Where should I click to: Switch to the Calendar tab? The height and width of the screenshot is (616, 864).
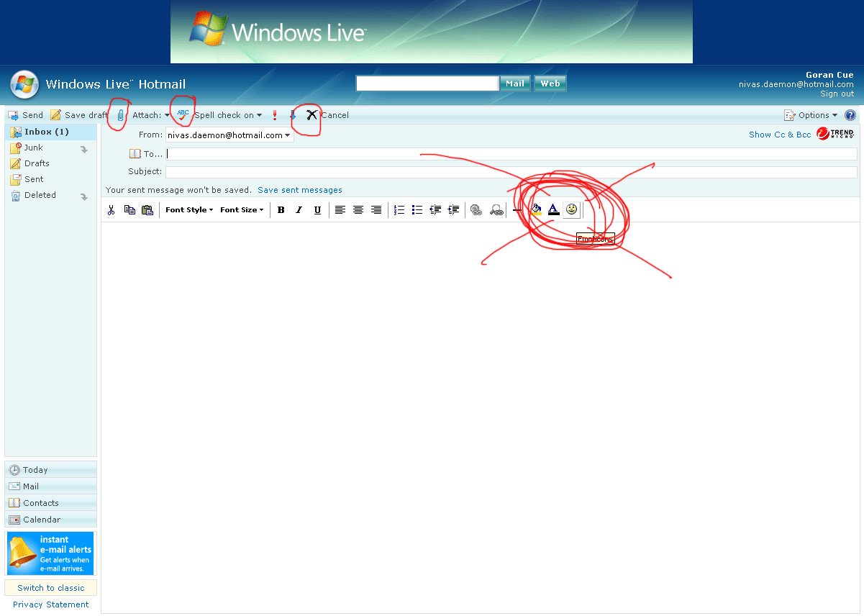50,520
